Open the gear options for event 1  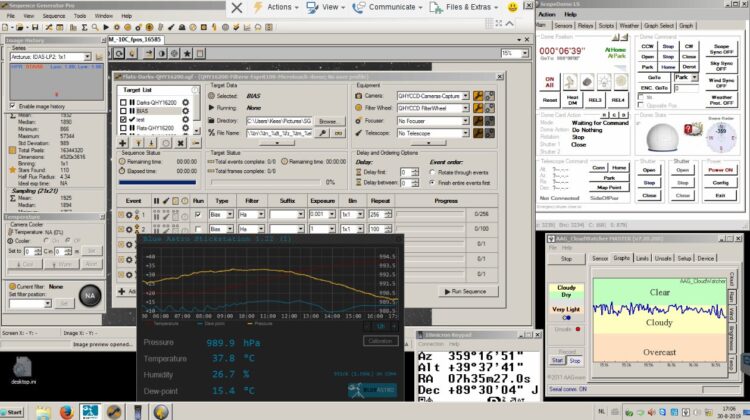tap(129, 215)
